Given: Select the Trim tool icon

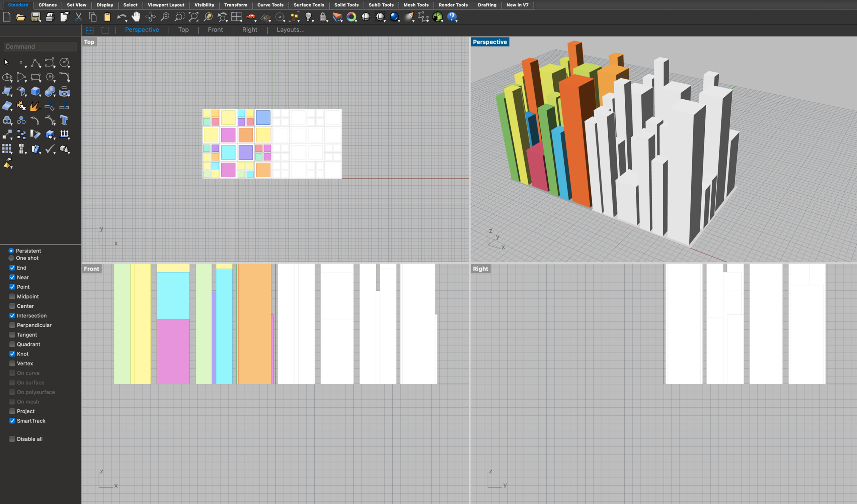Looking at the screenshot, I should [50, 106].
